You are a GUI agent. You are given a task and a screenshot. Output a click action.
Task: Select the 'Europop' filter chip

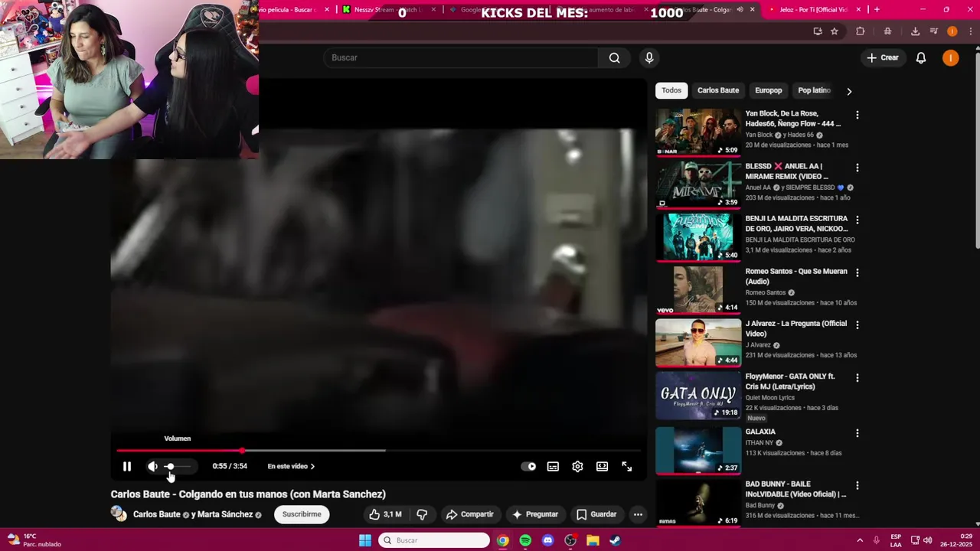coord(769,90)
